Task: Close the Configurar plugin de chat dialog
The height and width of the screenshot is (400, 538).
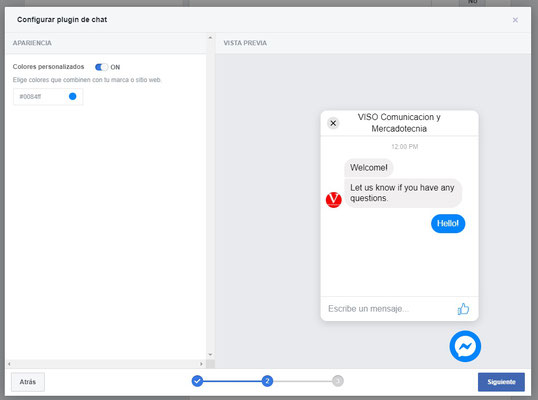Action: 515,20
